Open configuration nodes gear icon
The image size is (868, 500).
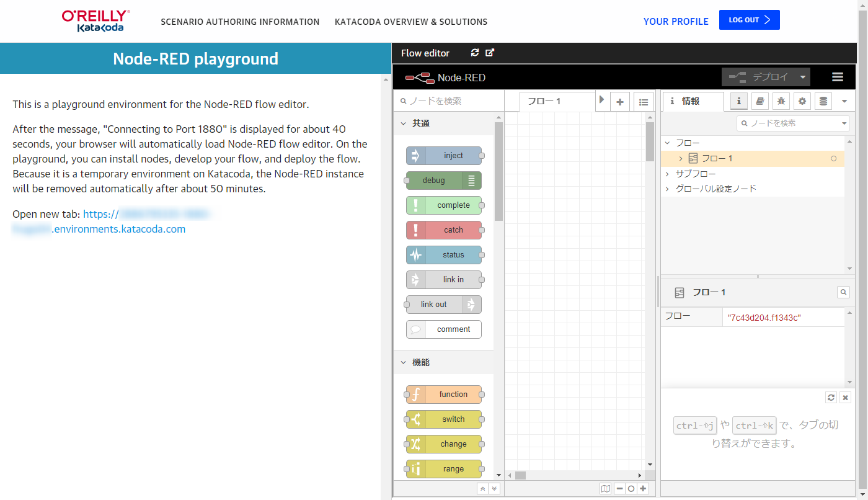click(x=802, y=101)
